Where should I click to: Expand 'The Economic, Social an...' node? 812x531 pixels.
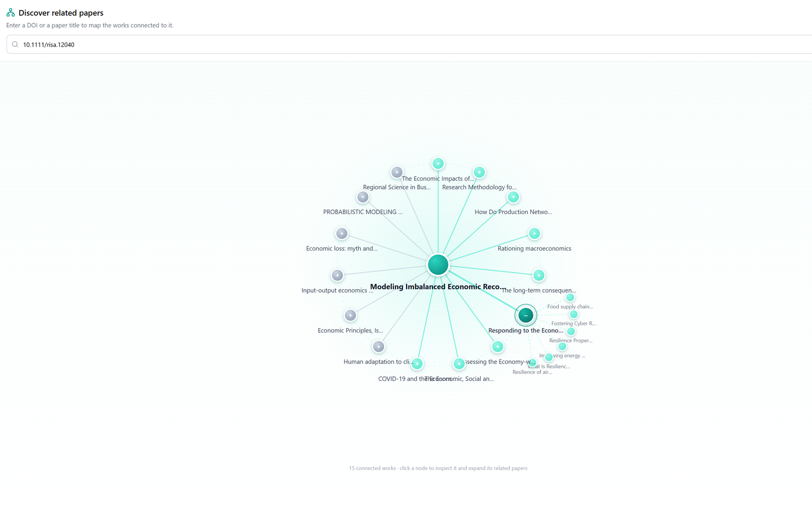pyautogui.click(x=459, y=364)
